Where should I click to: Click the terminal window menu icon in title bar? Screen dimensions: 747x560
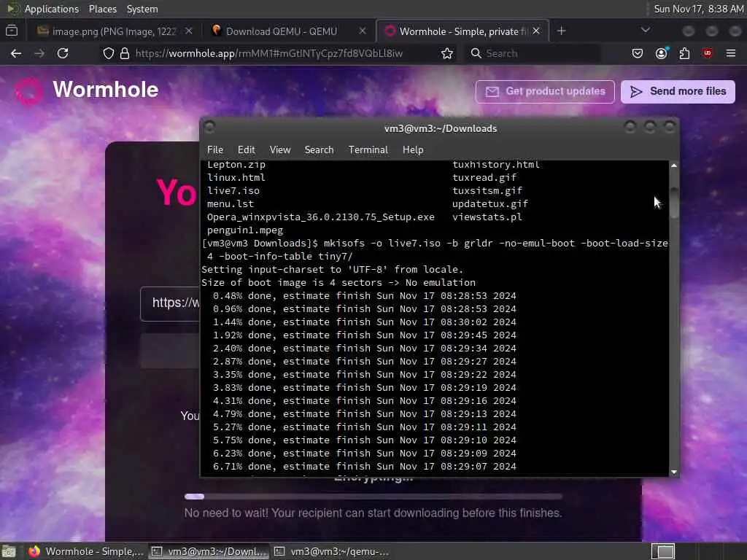209,127
